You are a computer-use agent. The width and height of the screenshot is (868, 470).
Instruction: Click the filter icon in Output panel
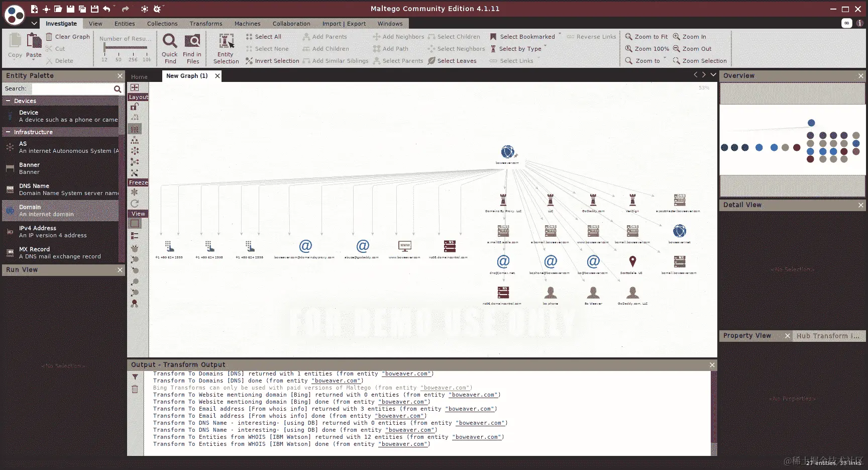click(x=135, y=377)
